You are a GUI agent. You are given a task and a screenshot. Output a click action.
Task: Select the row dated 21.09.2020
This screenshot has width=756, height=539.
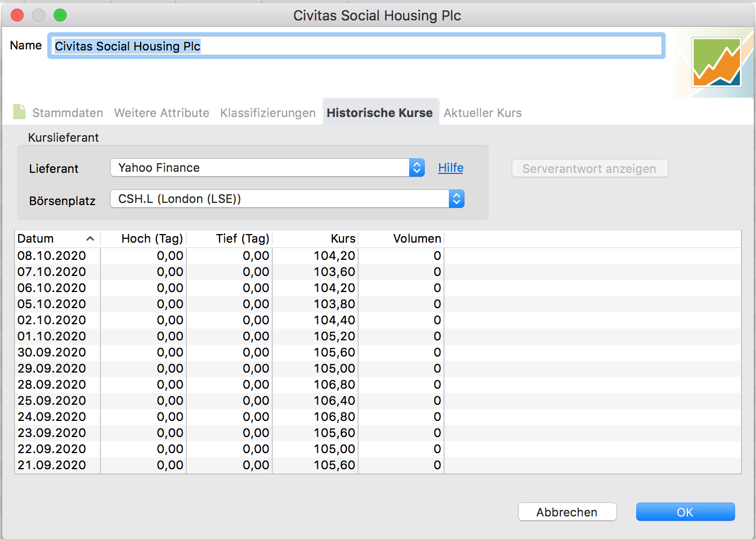(378, 465)
